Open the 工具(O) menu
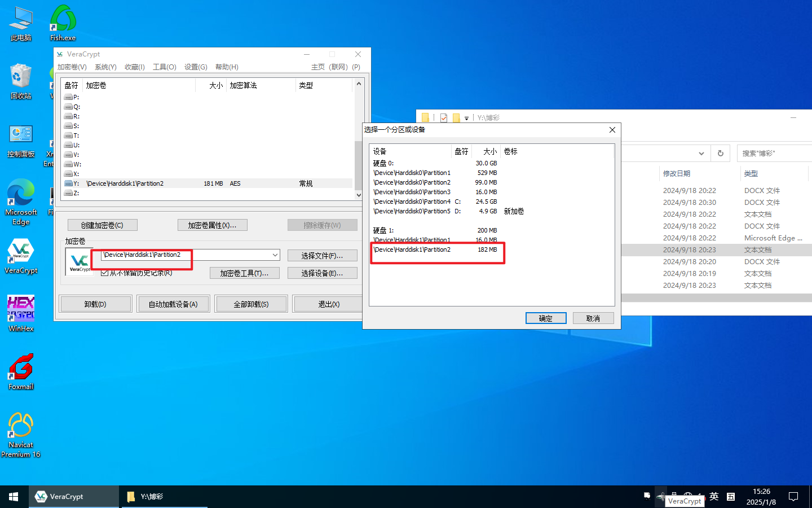The width and height of the screenshot is (812, 508). pos(165,67)
